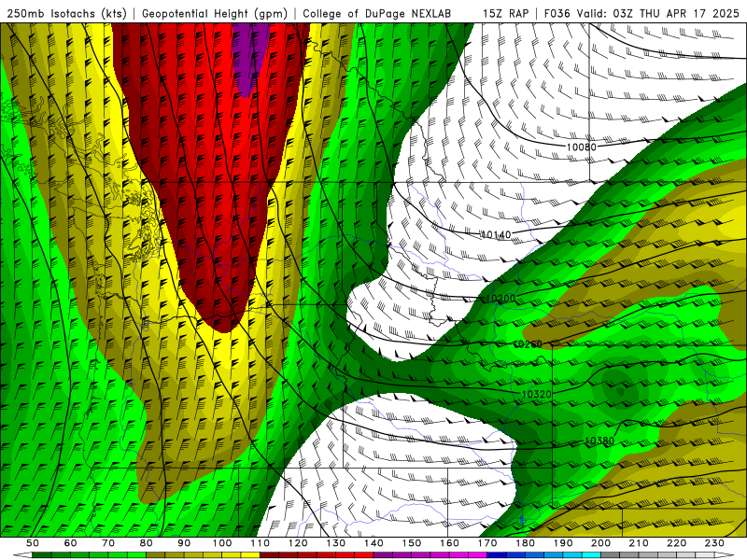This screenshot has height=560, width=747.
Task: Click the "College of DuPage NEXLAB" credit text
Action: 377,13
